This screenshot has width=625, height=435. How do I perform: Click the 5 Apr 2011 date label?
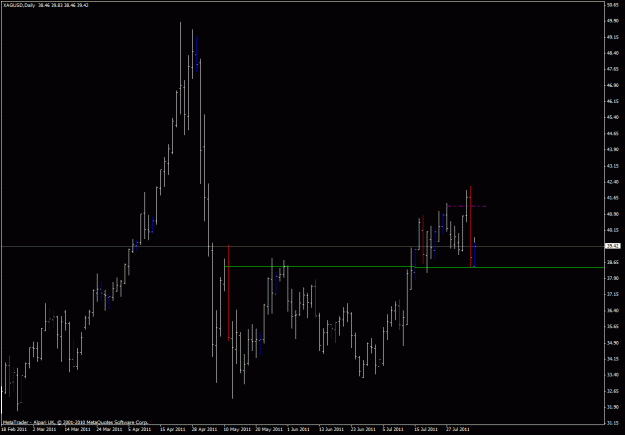pyautogui.click(x=140, y=430)
